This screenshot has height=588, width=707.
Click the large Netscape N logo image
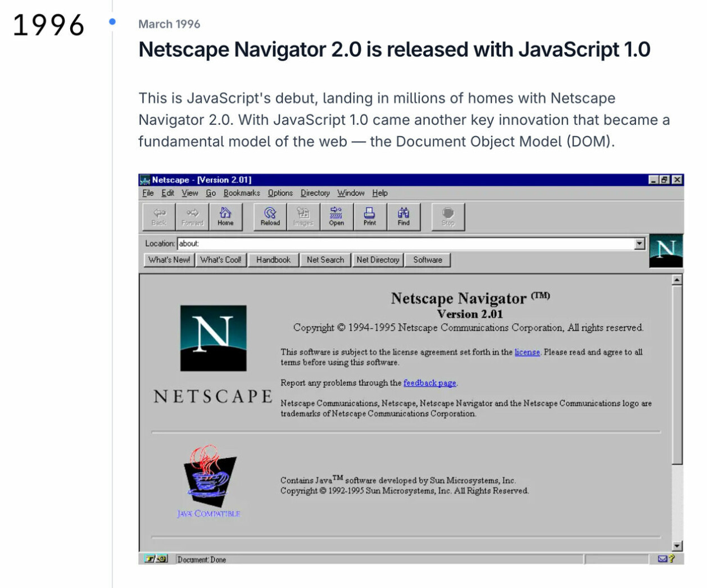pyautogui.click(x=213, y=338)
